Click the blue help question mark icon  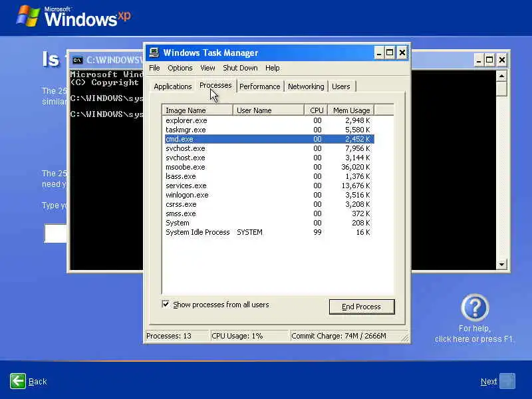click(475, 307)
